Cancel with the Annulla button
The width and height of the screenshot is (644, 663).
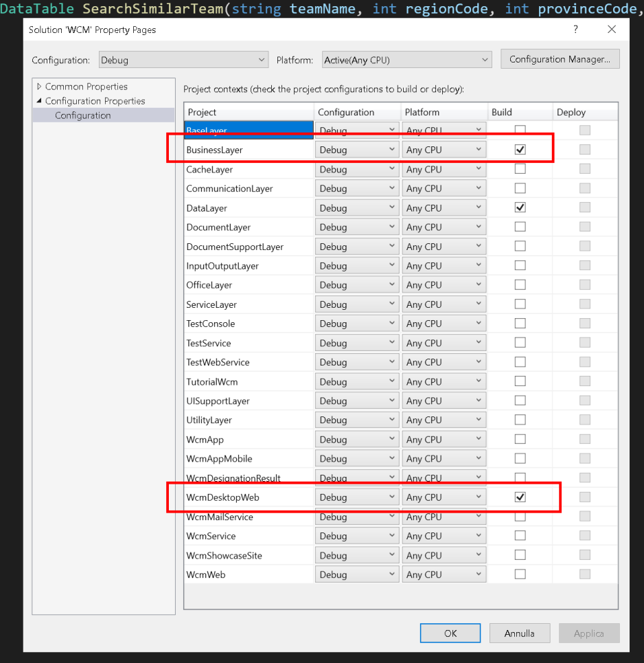click(519, 633)
